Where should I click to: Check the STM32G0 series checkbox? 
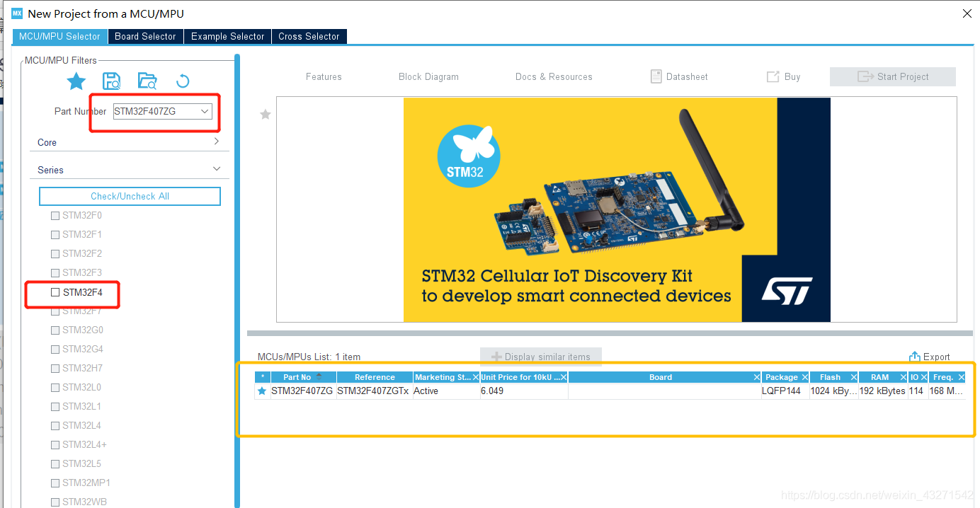coord(55,330)
